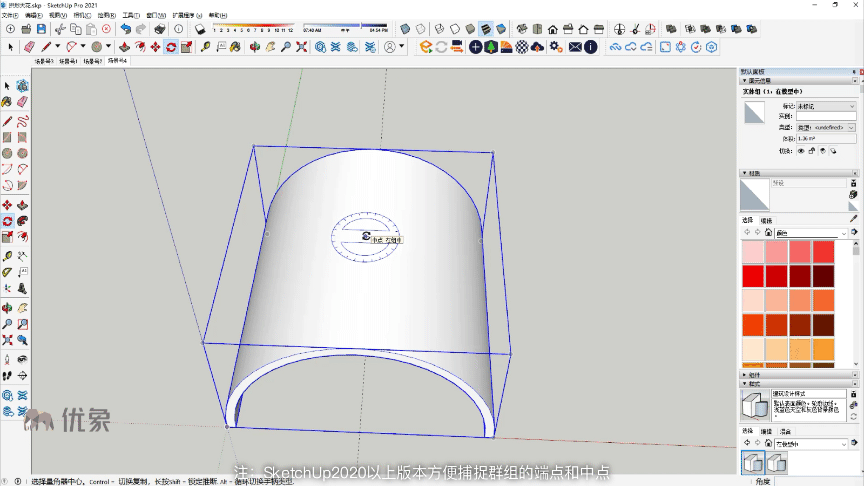Click the instance name input field
The width and height of the screenshot is (864, 486).
[826, 116]
